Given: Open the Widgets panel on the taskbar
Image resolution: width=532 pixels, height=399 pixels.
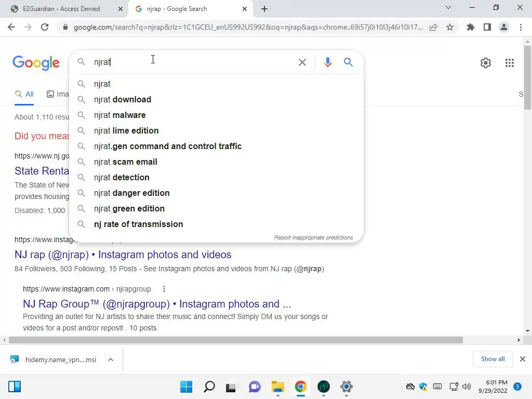Looking at the screenshot, I should (15, 387).
